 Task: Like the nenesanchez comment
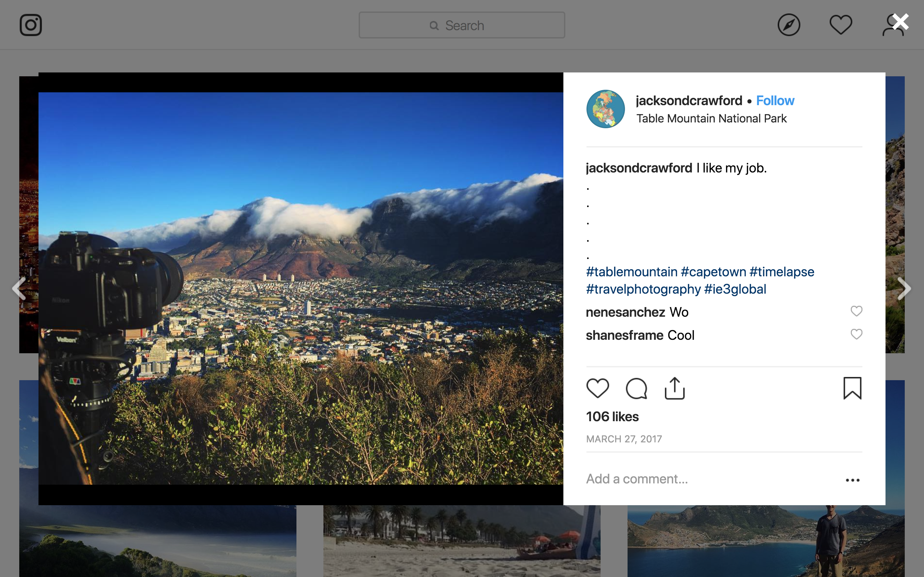point(856,311)
